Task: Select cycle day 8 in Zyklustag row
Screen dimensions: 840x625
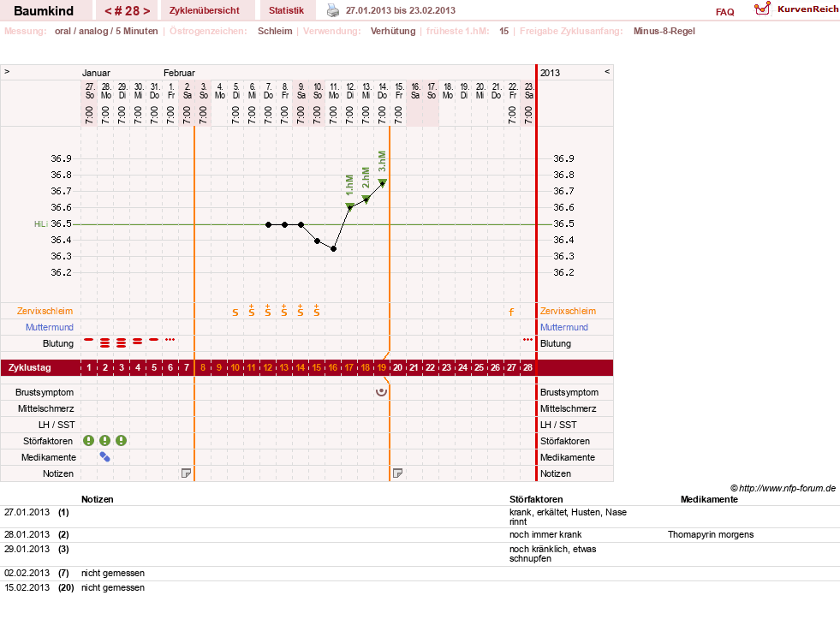Action: [x=202, y=367]
